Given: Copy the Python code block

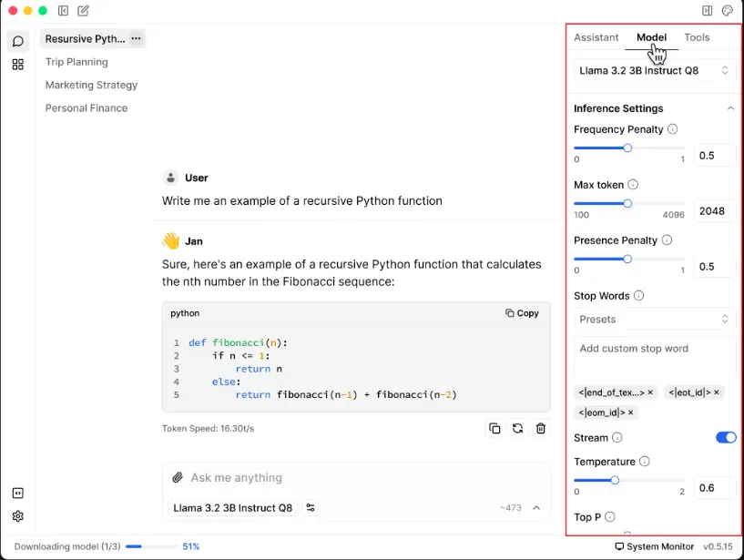Looking at the screenshot, I should [522, 313].
